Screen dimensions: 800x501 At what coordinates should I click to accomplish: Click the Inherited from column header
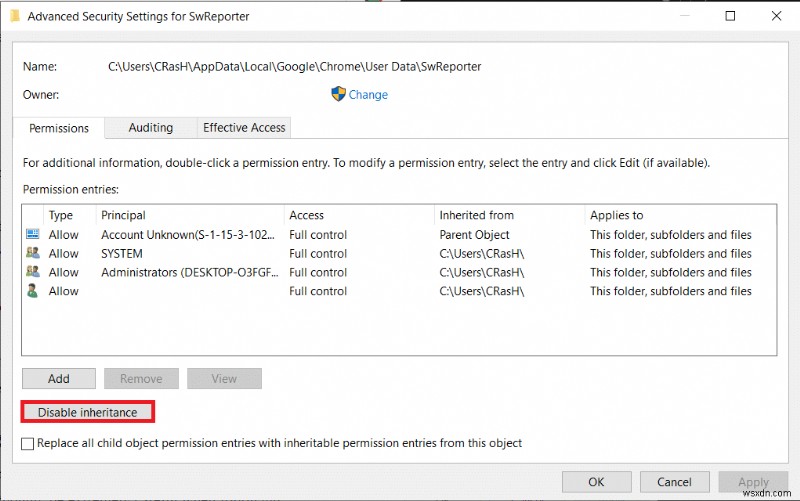[476, 215]
